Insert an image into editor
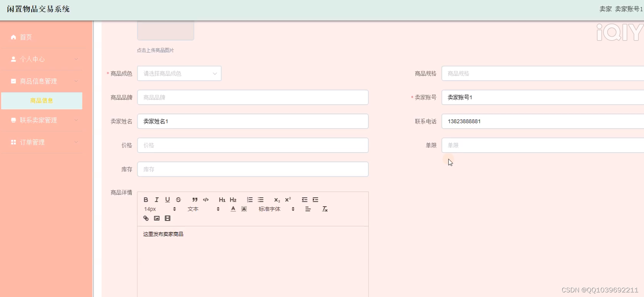 (157, 218)
